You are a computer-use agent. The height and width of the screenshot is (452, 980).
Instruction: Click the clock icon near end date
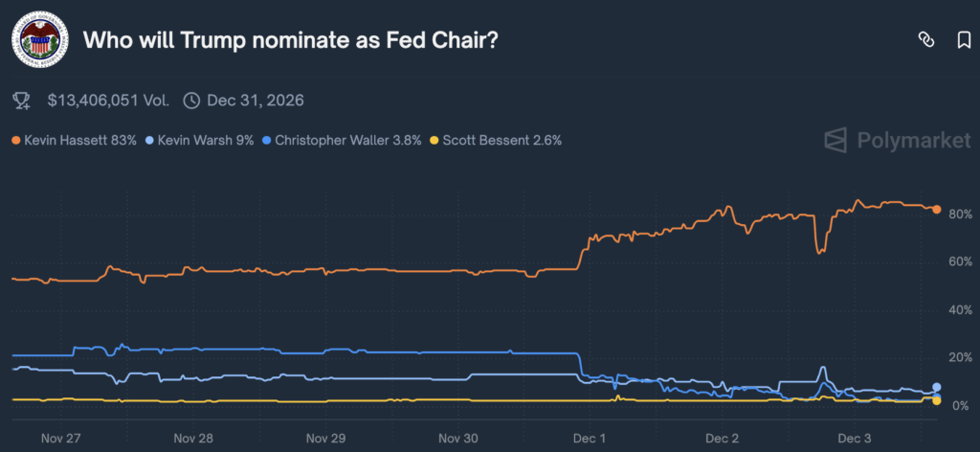[191, 100]
